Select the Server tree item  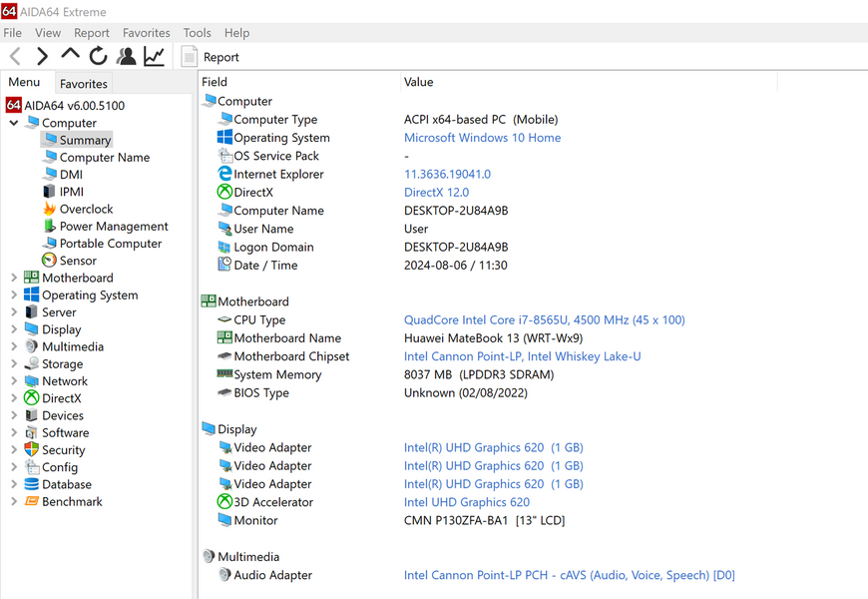(59, 311)
